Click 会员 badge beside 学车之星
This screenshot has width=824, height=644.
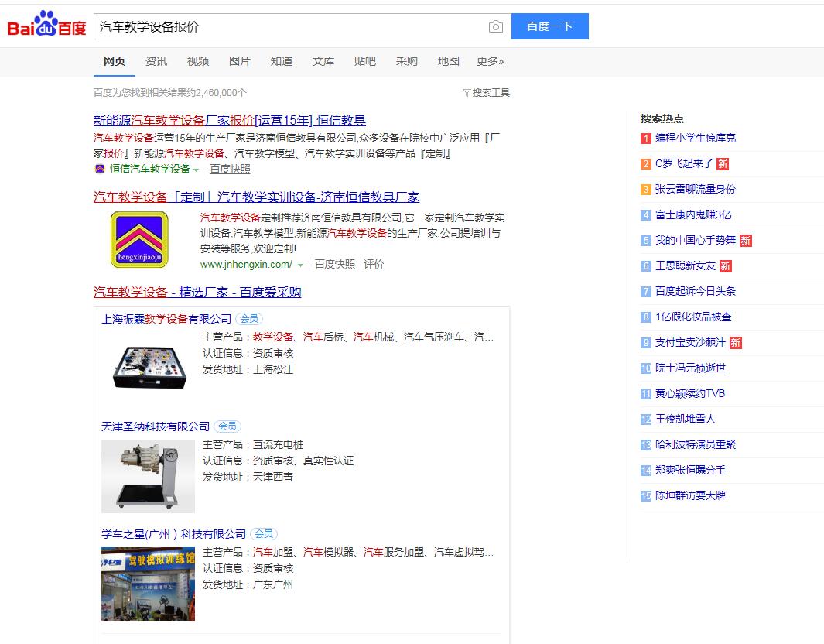tap(264, 534)
